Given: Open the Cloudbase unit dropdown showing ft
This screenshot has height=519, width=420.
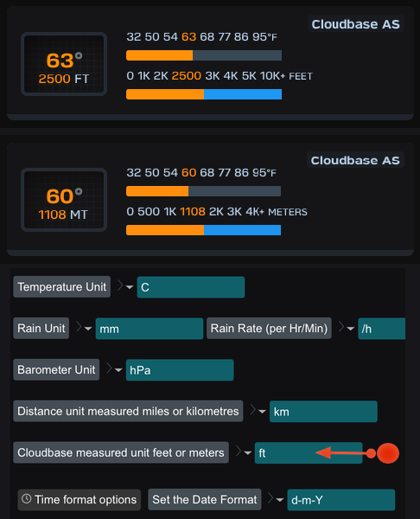Looking at the screenshot, I should pos(309,452).
